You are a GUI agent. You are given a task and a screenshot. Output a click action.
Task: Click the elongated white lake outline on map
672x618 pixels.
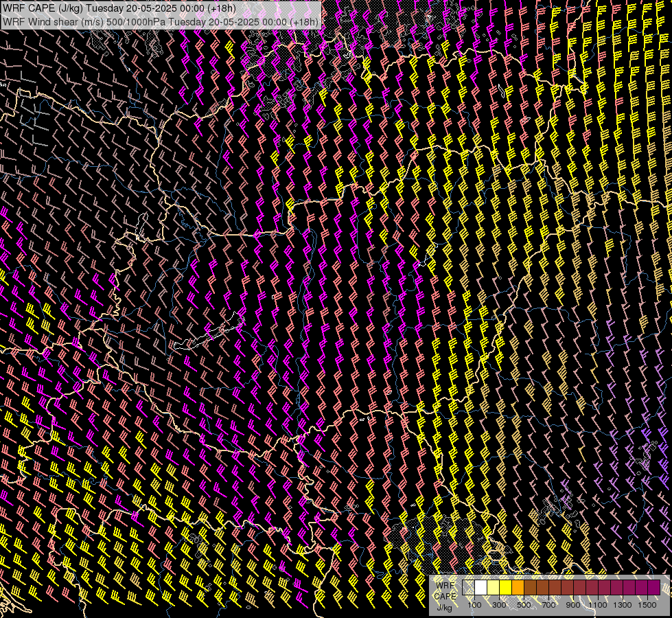pyautogui.click(x=209, y=332)
